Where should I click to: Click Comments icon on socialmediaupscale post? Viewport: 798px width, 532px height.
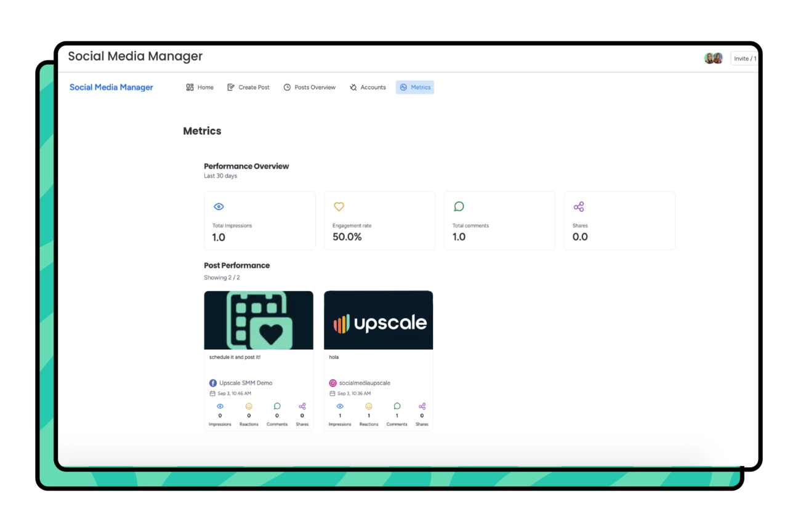397,406
